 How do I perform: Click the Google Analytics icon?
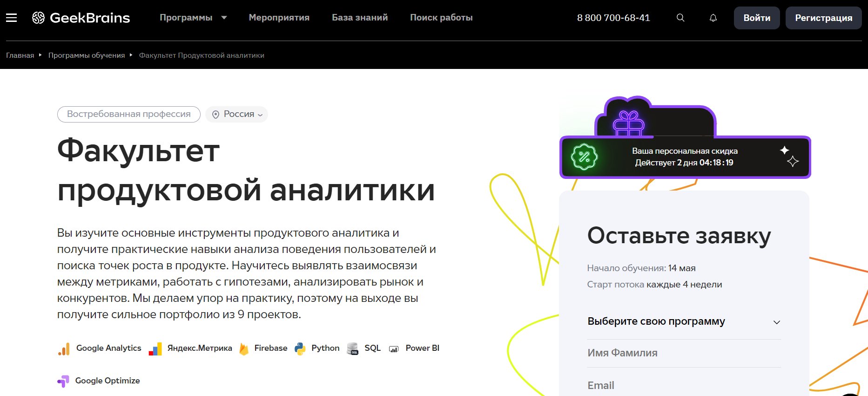click(64, 349)
